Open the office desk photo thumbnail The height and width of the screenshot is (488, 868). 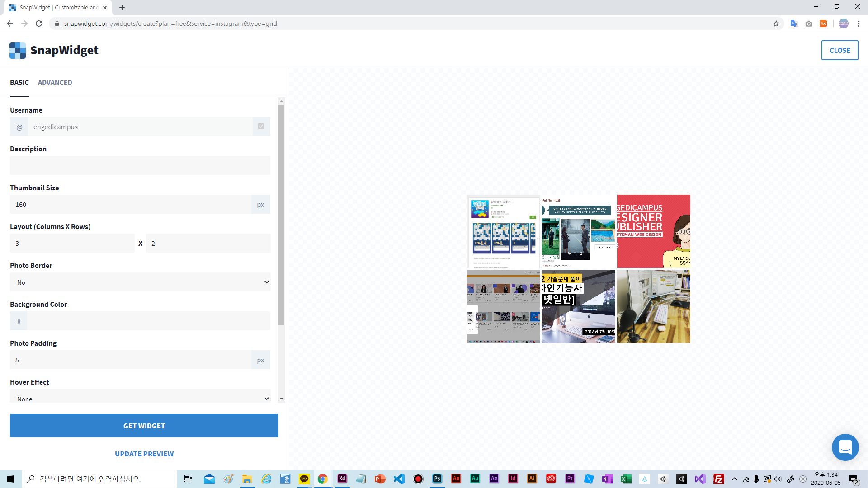(x=654, y=306)
